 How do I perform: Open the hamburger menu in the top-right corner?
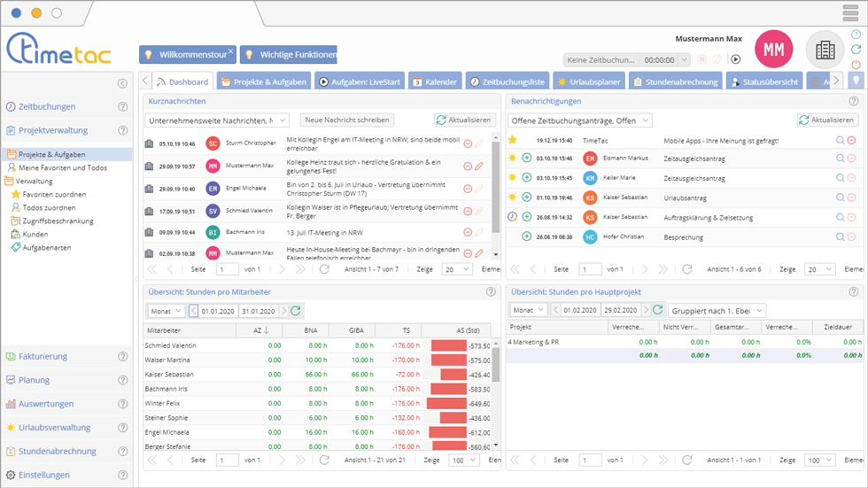coord(849,13)
